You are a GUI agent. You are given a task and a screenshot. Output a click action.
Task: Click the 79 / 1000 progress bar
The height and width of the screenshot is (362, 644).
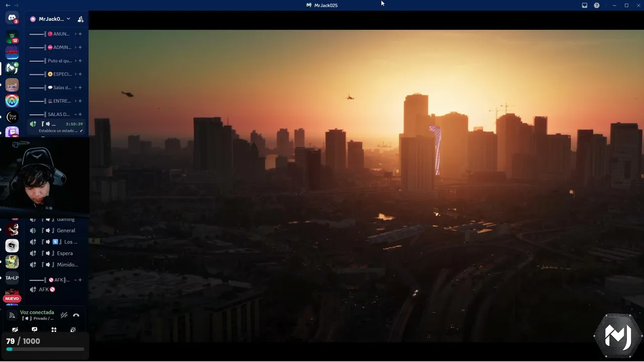(45, 349)
